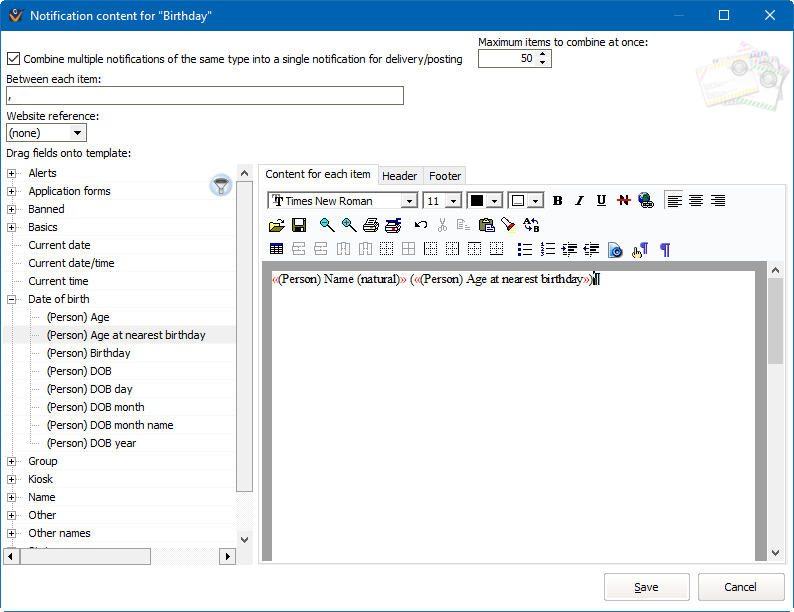Uncheck Combine multiple notifications checkbox
The height and width of the screenshot is (612, 794).
tap(13, 59)
